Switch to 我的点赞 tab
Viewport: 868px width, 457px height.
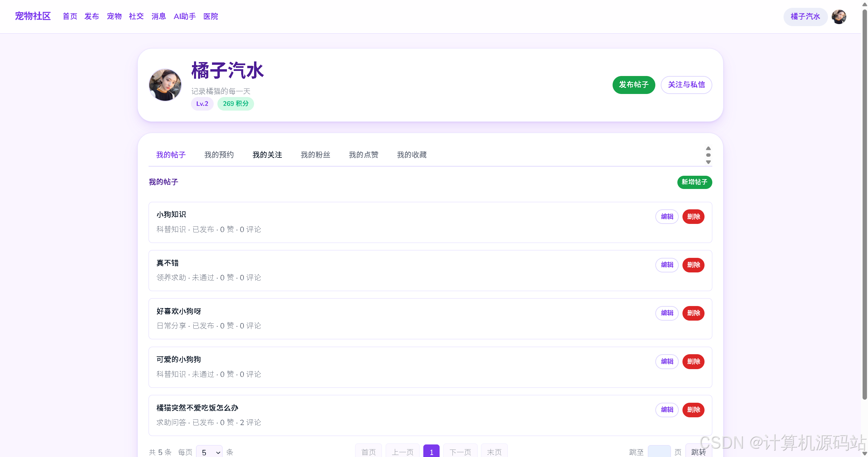pos(364,155)
